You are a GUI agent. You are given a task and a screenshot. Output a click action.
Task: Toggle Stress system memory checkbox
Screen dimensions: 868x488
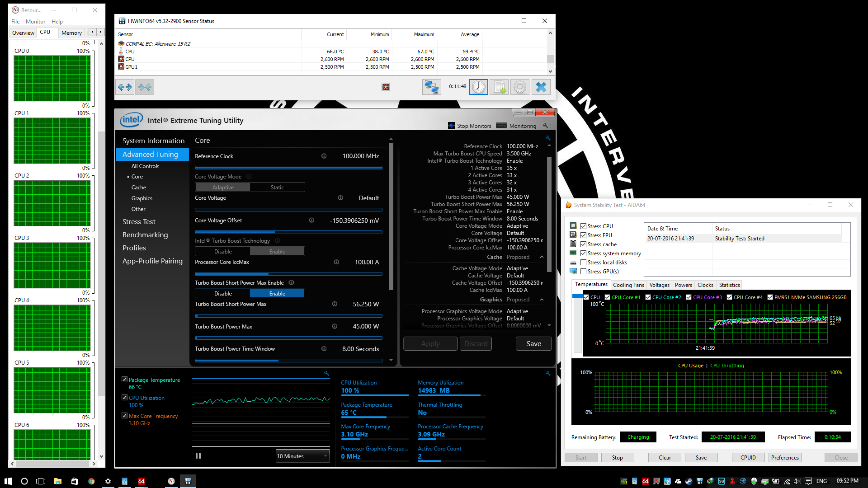(x=584, y=253)
